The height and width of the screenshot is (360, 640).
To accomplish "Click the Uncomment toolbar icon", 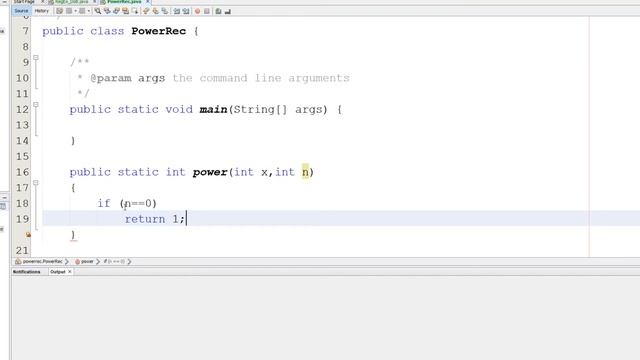I will click(x=228, y=11).
